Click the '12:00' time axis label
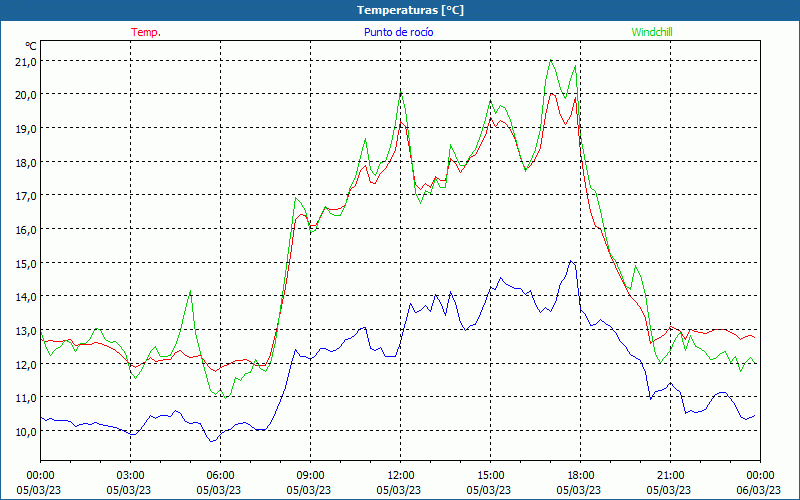The width and height of the screenshot is (800, 500). [x=401, y=476]
